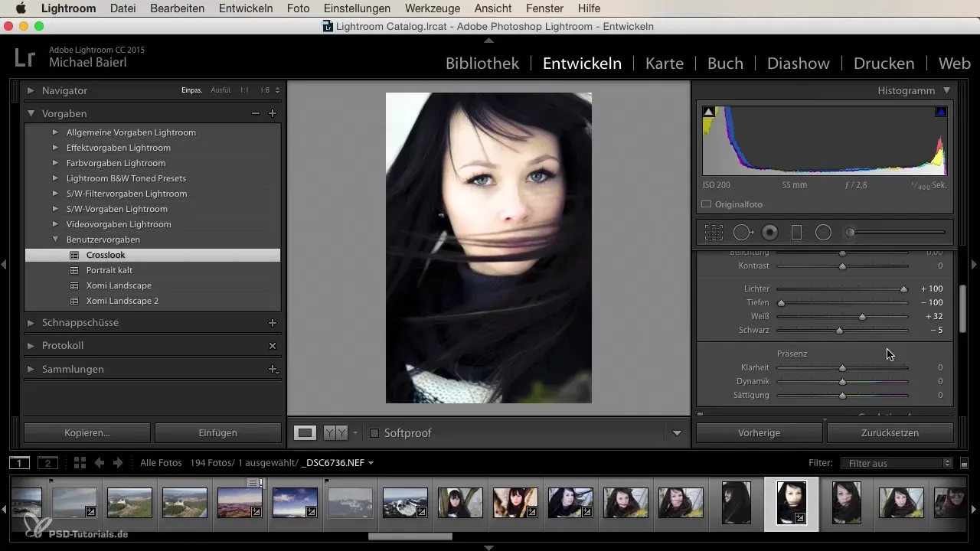Click the Kopieren... button
Image resolution: width=980 pixels, height=551 pixels.
(x=87, y=433)
